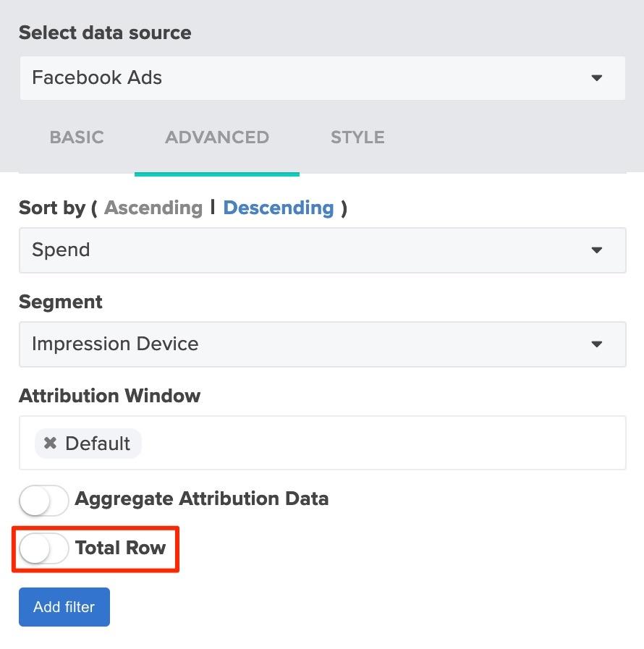The width and height of the screenshot is (644, 649).
Task: Click the Default tag in Attribution Window
Action: [98, 444]
